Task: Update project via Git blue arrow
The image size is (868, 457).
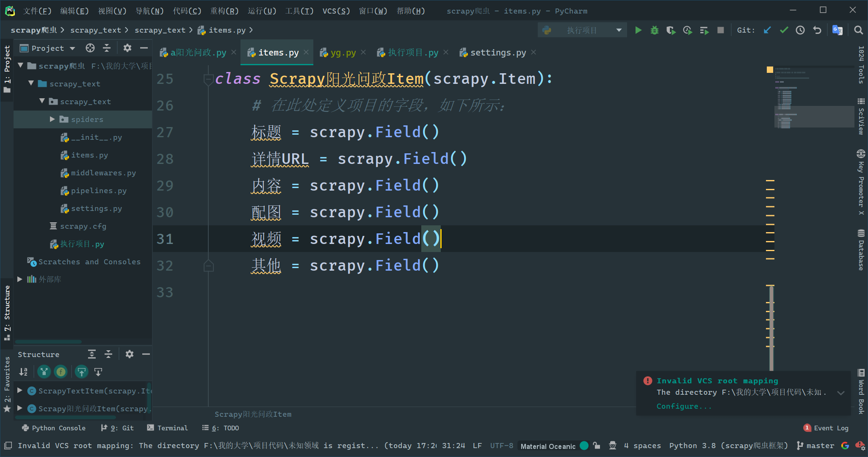Action: click(x=767, y=30)
